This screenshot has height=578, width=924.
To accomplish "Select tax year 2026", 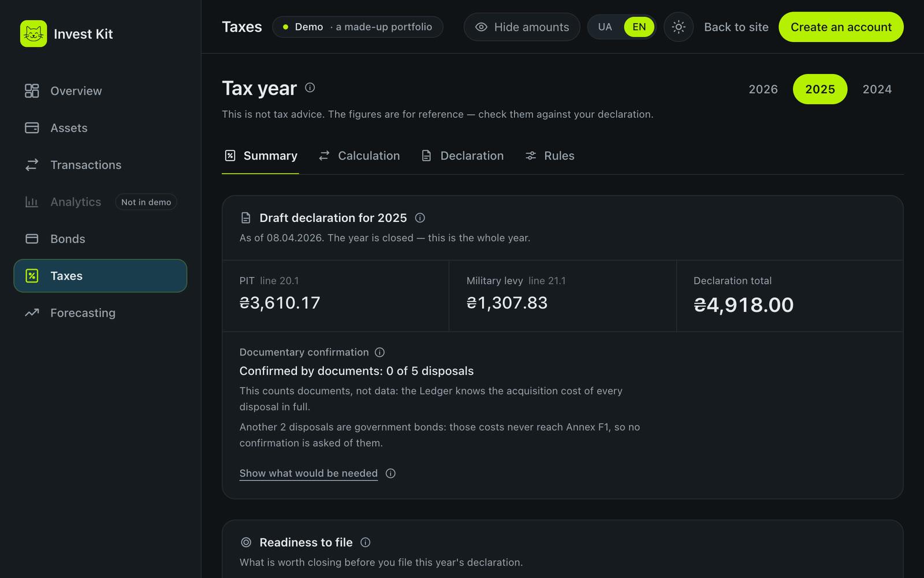I will point(763,89).
